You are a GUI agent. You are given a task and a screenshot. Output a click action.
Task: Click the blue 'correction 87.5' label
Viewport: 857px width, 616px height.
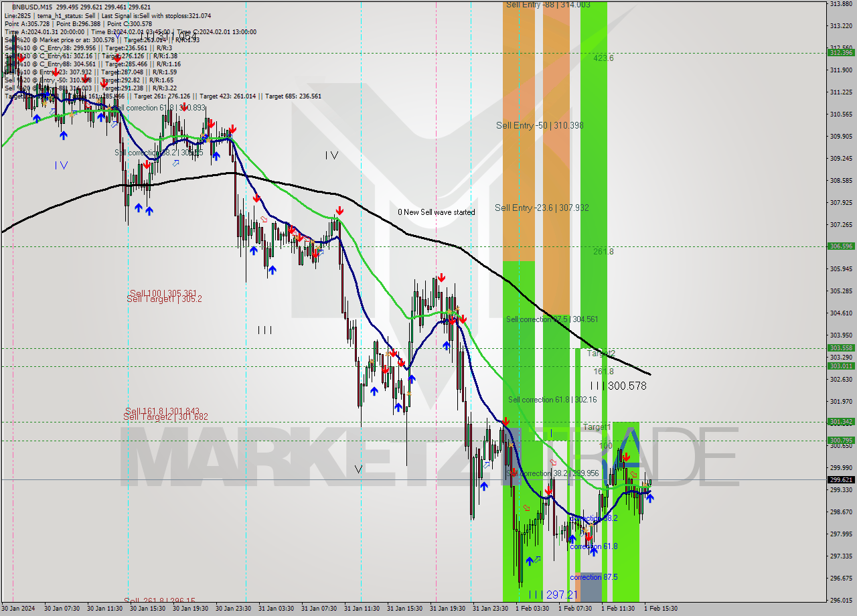pyautogui.click(x=593, y=577)
